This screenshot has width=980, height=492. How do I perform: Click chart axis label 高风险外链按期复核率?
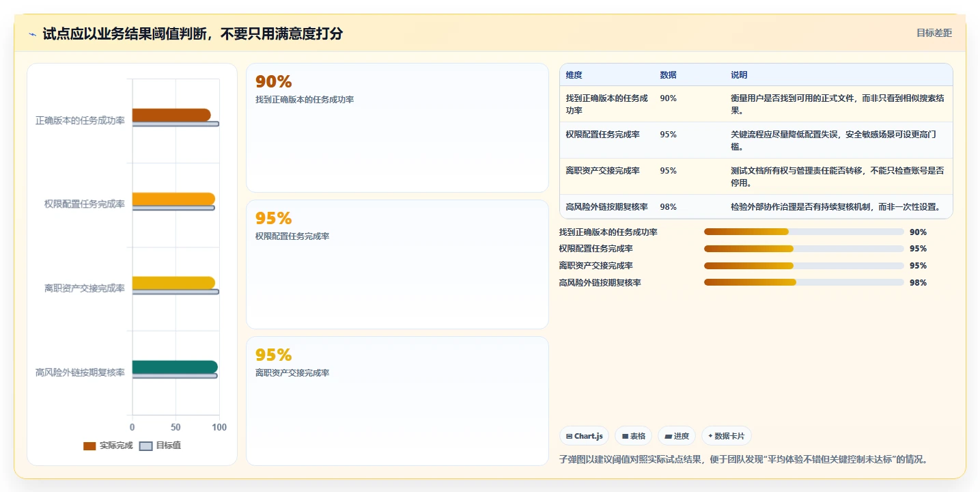(80, 372)
